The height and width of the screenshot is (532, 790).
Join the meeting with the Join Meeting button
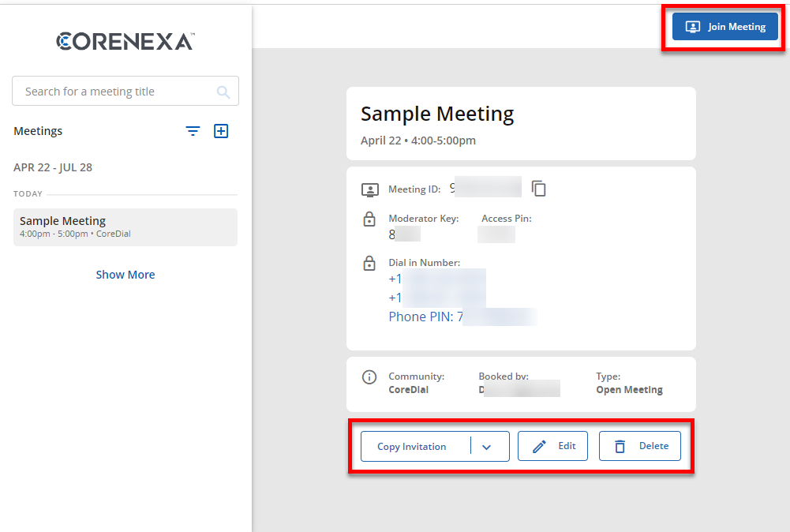(724, 26)
